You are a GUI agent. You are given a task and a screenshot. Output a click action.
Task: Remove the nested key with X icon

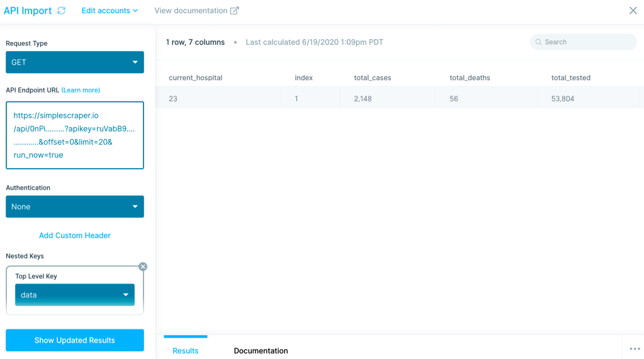pos(143,266)
